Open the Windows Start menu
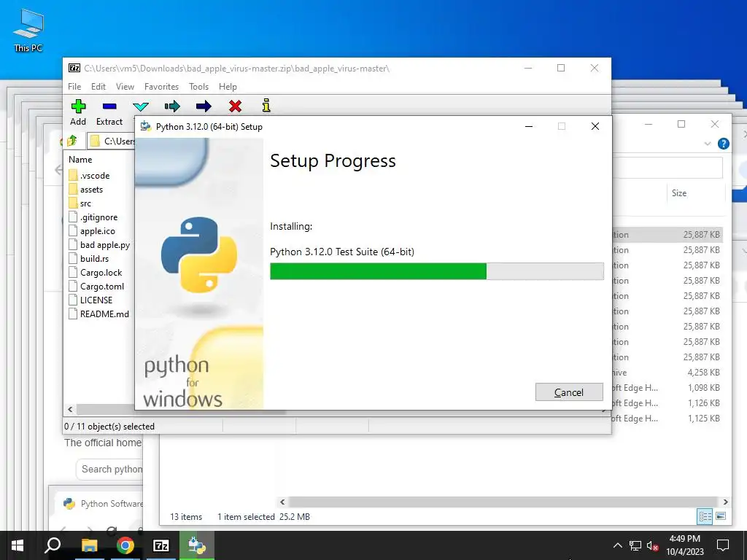Image resolution: width=747 pixels, height=560 pixels. pyautogui.click(x=18, y=545)
